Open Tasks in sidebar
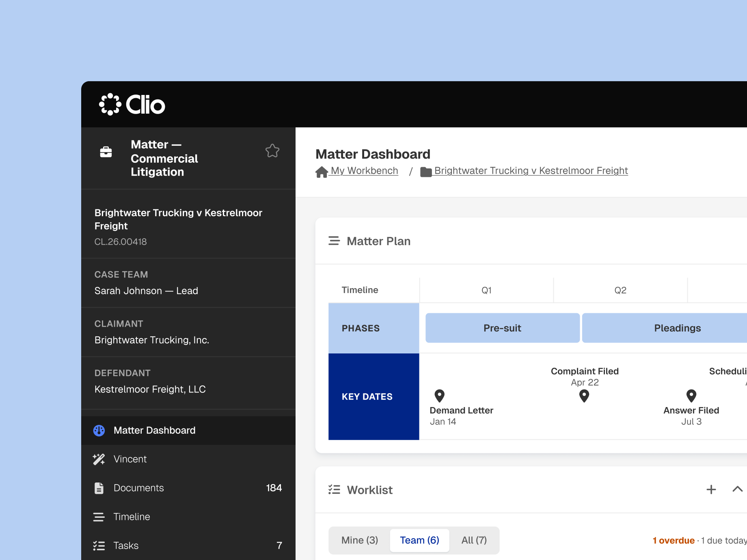Viewport: 747px width, 560px height. pos(188,545)
